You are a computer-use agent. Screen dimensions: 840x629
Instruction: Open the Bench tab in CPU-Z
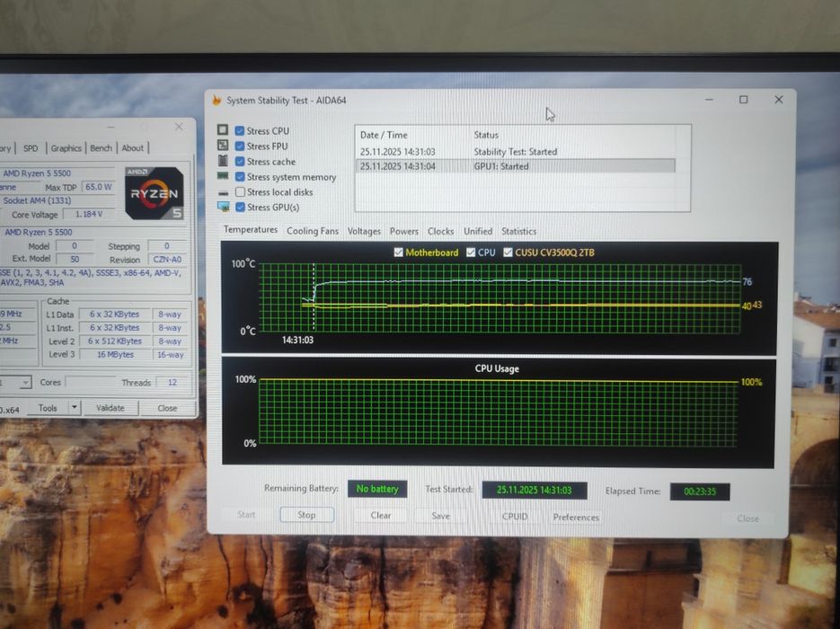(102, 148)
